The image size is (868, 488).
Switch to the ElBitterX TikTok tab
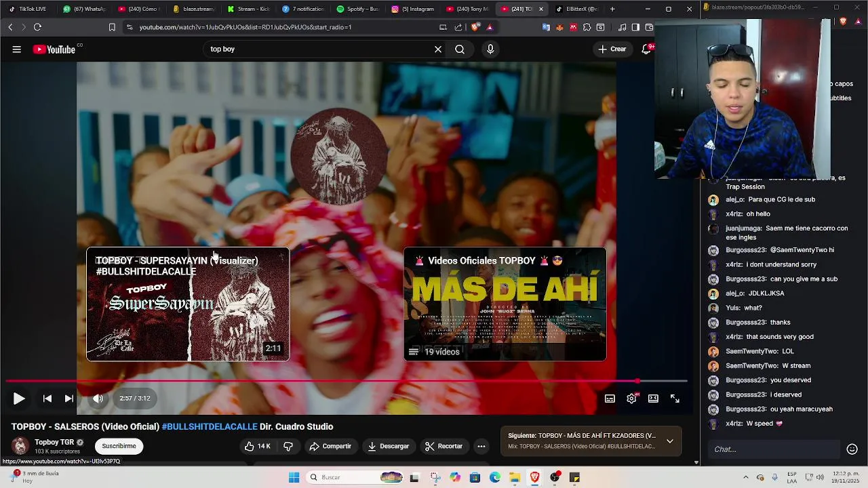click(x=578, y=9)
